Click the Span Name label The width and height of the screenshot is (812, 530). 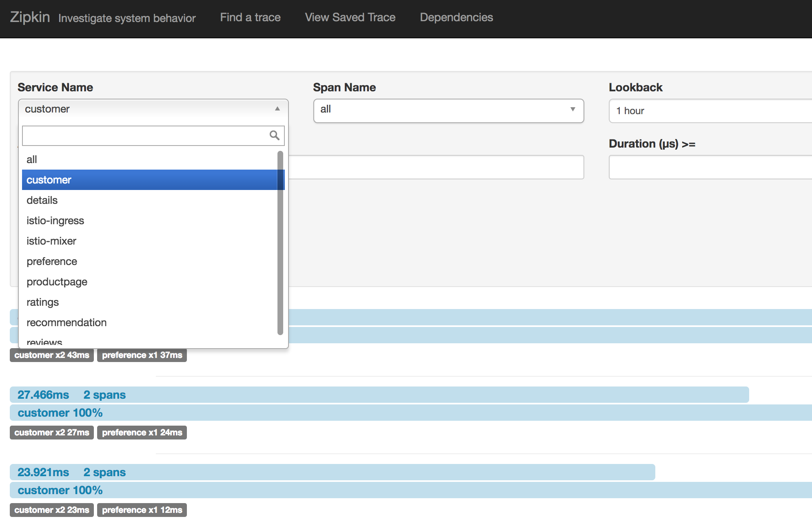pos(344,87)
